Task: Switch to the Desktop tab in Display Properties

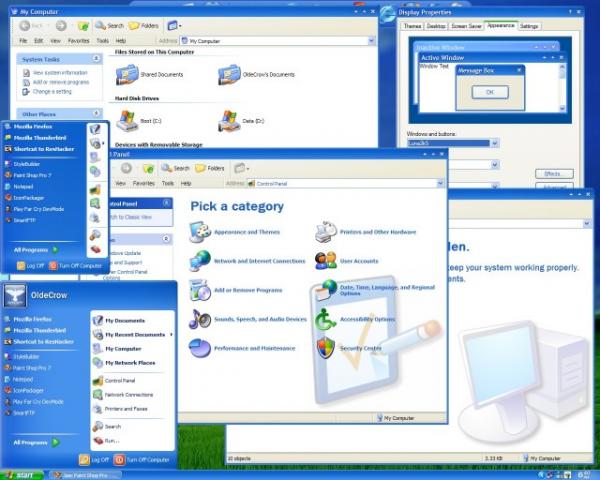Action: (x=436, y=26)
